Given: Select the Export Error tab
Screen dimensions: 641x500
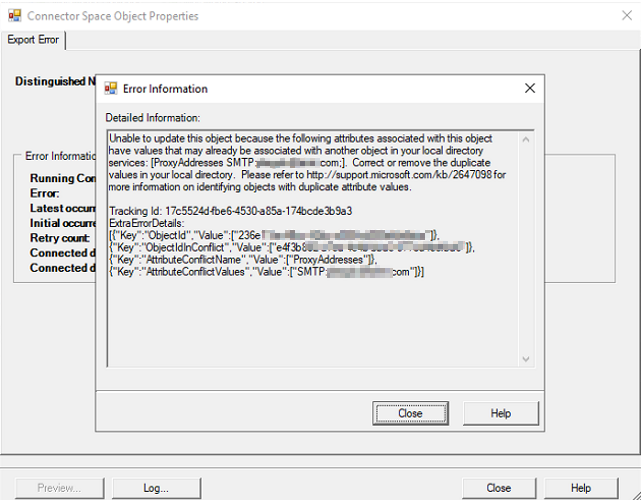Looking at the screenshot, I should click(34, 41).
